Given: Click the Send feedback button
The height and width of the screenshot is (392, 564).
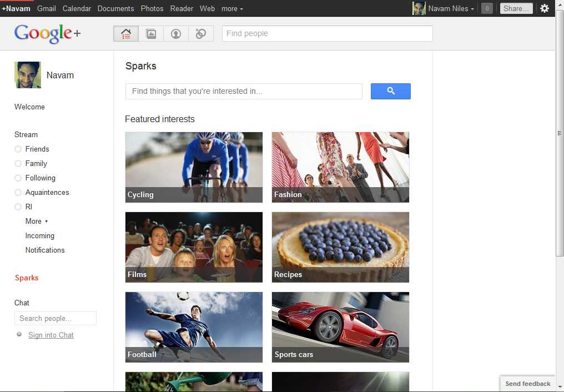Looking at the screenshot, I should click(527, 384).
